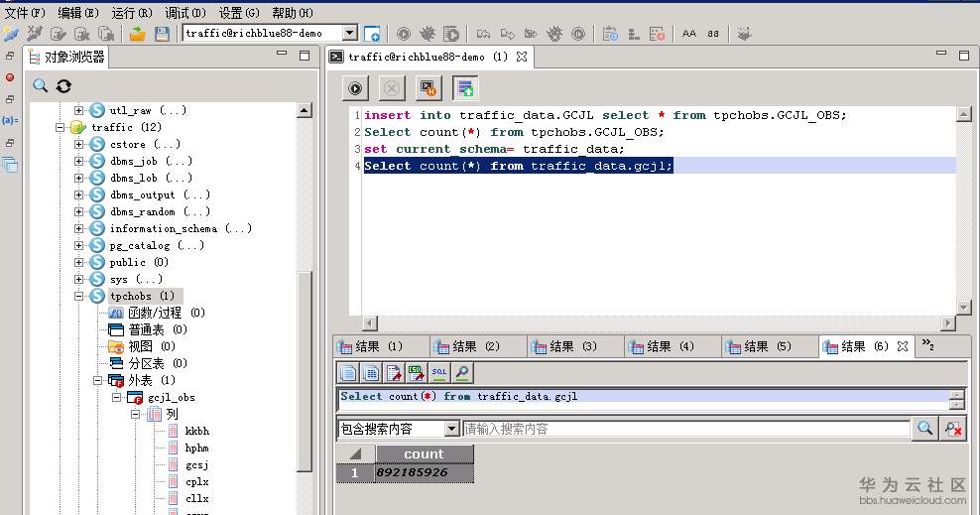Open the 设置(G) menu
The width and height of the screenshot is (980, 515).
click(x=238, y=13)
